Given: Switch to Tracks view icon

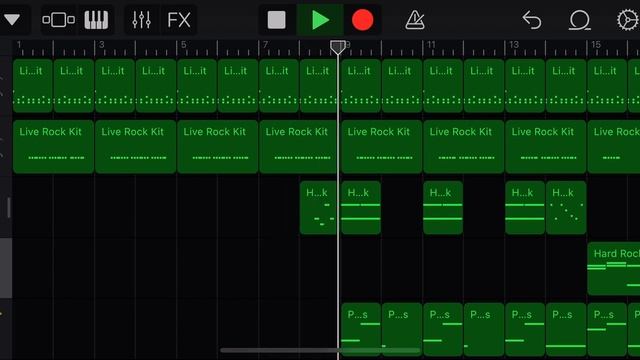Looking at the screenshot, I should (x=58, y=20).
